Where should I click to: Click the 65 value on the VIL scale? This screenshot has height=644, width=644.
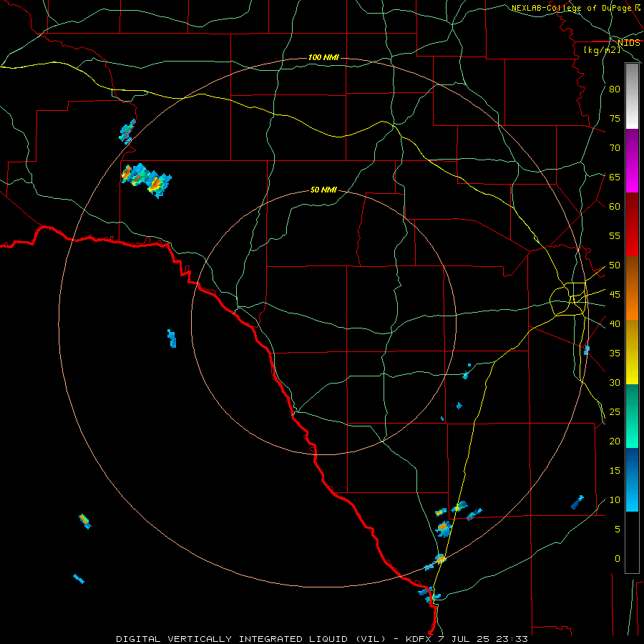pos(615,177)
